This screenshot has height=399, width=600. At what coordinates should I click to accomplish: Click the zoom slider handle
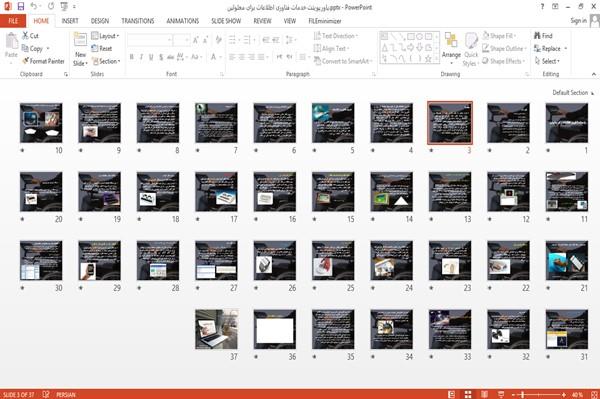click(x=523, y=394)
